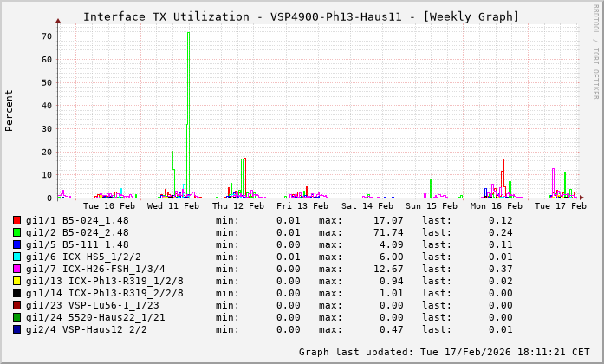Click the Sat 14 Feb axis label
The image size is (604, 364).
pyautogui.click(x=367, y=206)
